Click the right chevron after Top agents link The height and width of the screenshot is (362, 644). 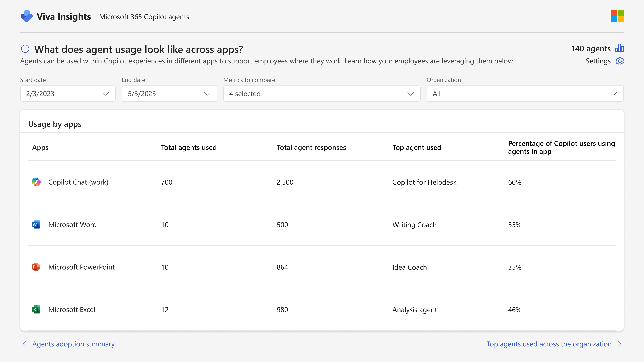(x=619, y=344)
